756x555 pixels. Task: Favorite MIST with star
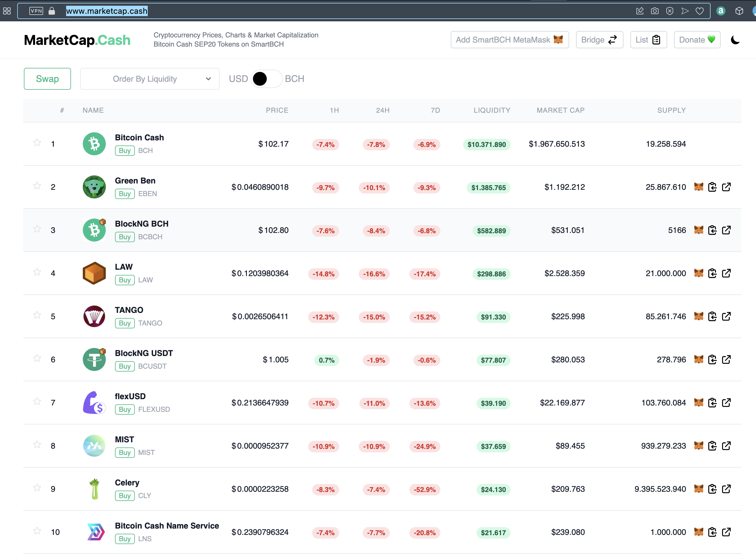click(37, 445)
